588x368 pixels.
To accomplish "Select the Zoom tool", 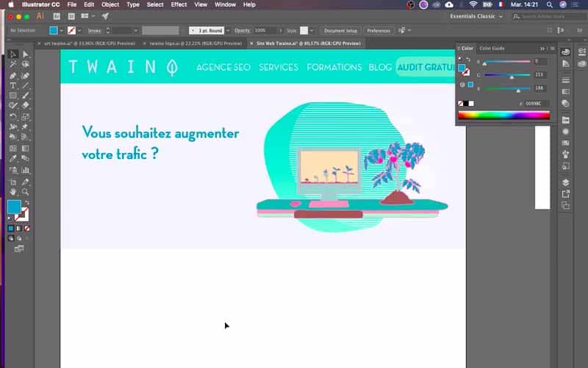I will [x=25, y=192].
